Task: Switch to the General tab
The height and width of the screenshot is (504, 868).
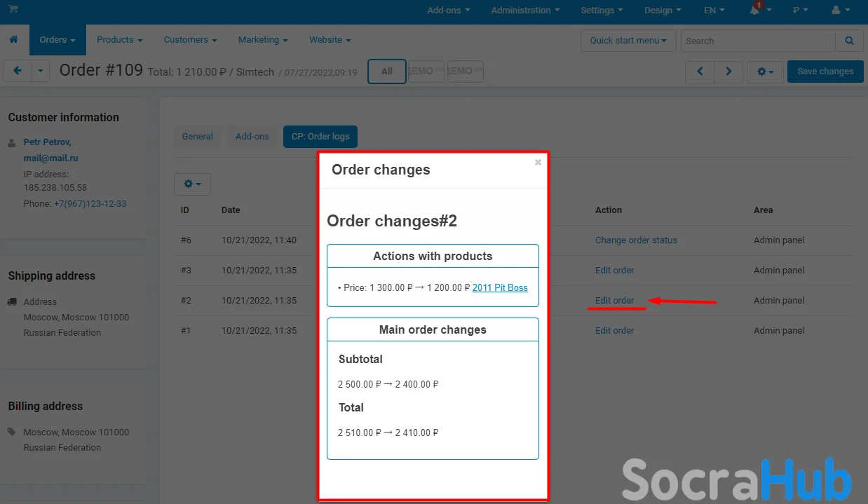Action: [x=198, y=137]
